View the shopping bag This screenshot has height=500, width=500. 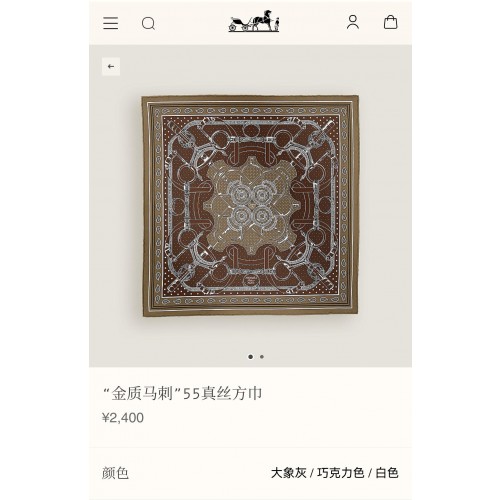[x=390, y=22]
